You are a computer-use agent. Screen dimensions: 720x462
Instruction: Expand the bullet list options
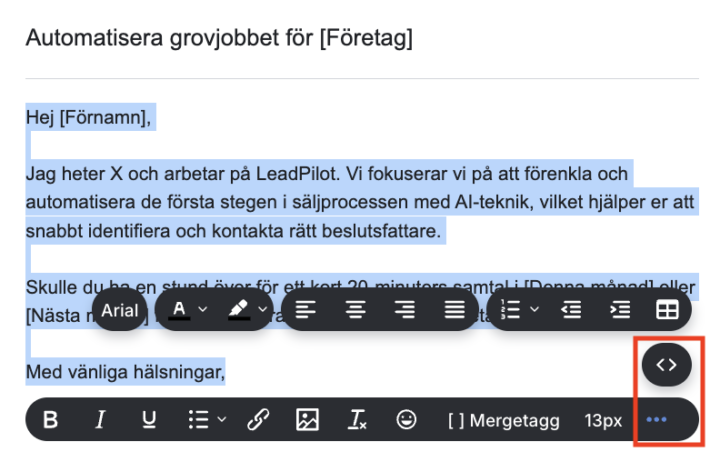click(x=207, y=421)
